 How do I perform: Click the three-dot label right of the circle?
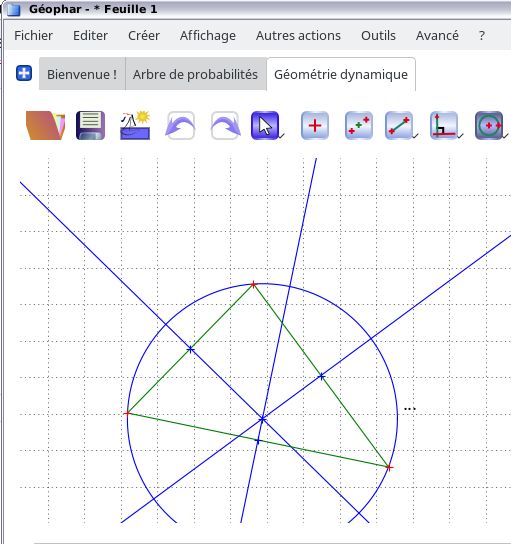410,409
